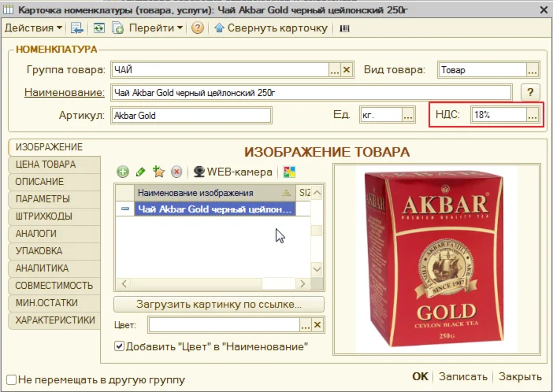Click the НДС 18% value field
Viewport: 553px width, 392px height.
(499, 115)
